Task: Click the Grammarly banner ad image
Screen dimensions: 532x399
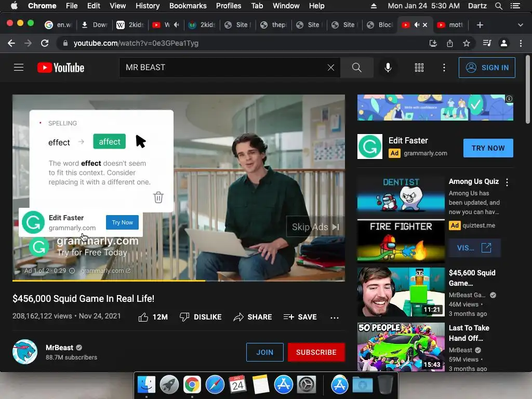Action: point(435,108)
